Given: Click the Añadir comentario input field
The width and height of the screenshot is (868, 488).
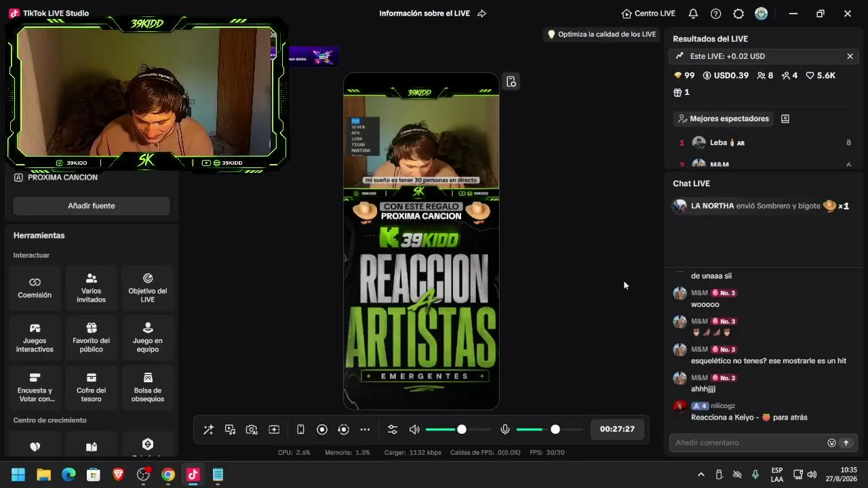Looking at the screenshot, I should 749,443.
